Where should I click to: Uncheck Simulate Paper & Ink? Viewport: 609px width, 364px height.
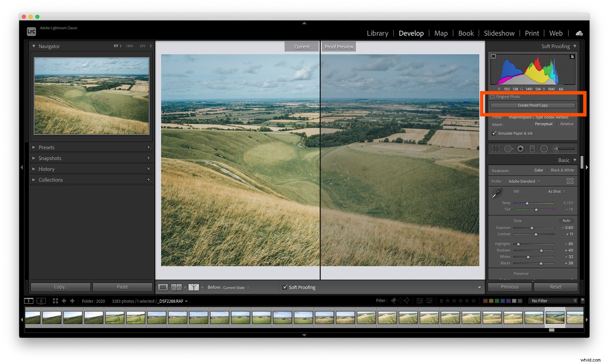click(x=494, y=133)
